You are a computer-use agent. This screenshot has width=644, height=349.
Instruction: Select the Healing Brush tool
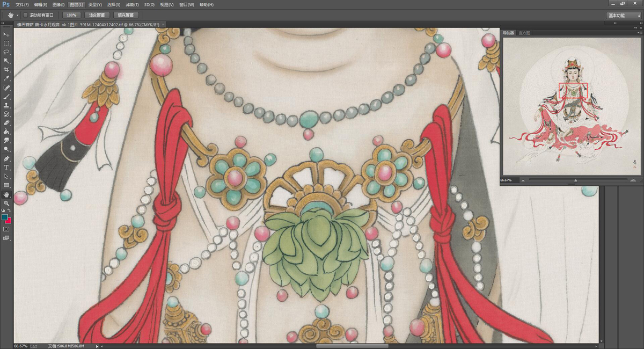(x=6, y=88)
